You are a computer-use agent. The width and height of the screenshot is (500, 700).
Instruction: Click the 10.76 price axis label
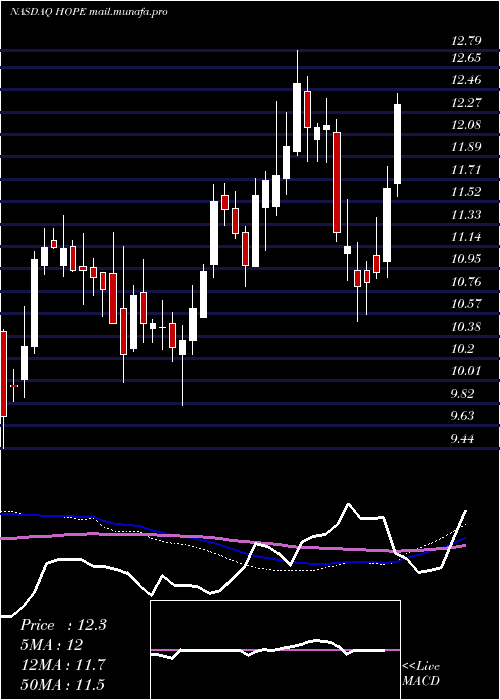(x=466, y=282)
